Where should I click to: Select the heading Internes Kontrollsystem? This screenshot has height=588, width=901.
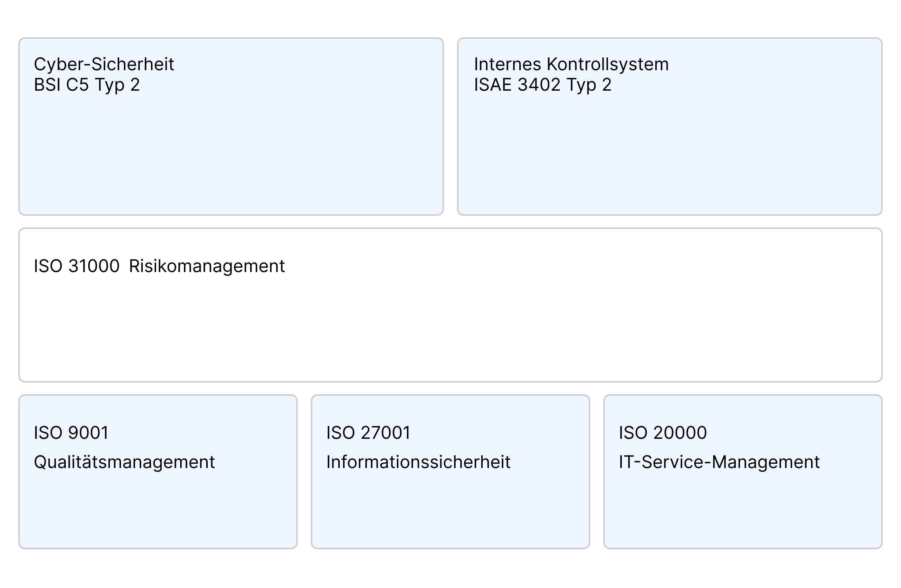click(x=571, y=64)
